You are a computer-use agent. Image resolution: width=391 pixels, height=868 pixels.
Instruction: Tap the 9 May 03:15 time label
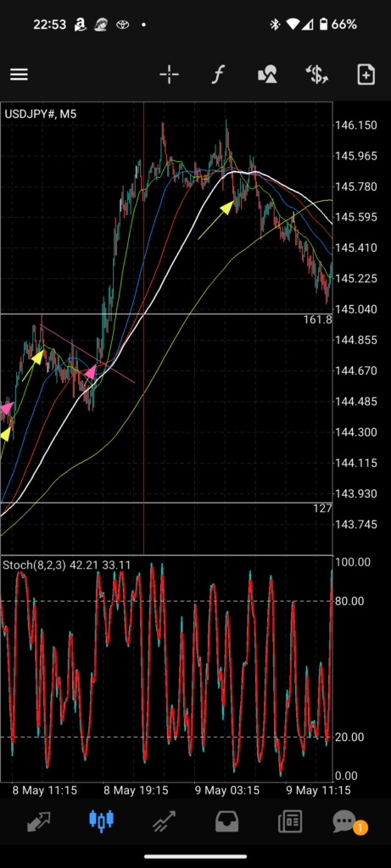point(227,790)
